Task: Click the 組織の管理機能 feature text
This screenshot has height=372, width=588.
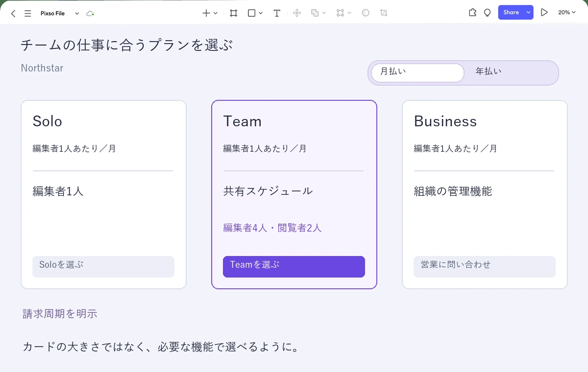Action: click(x=453, y=191)
